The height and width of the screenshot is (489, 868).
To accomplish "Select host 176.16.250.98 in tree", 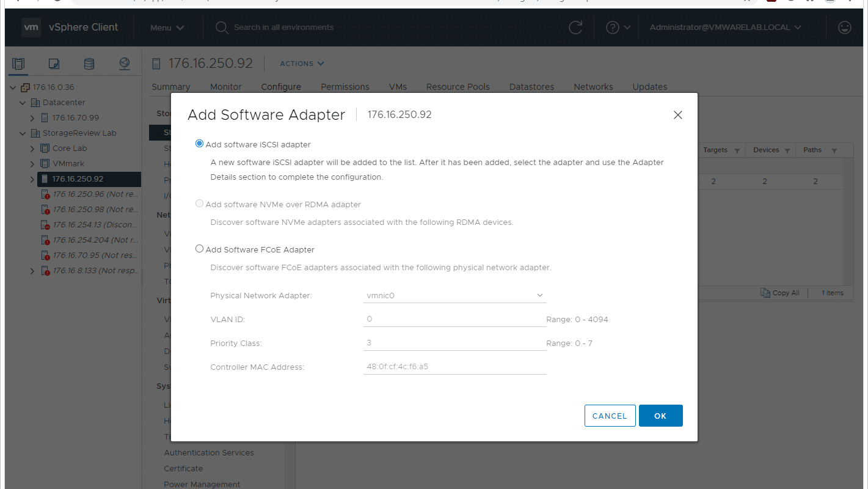I will (x=95, y=210).
